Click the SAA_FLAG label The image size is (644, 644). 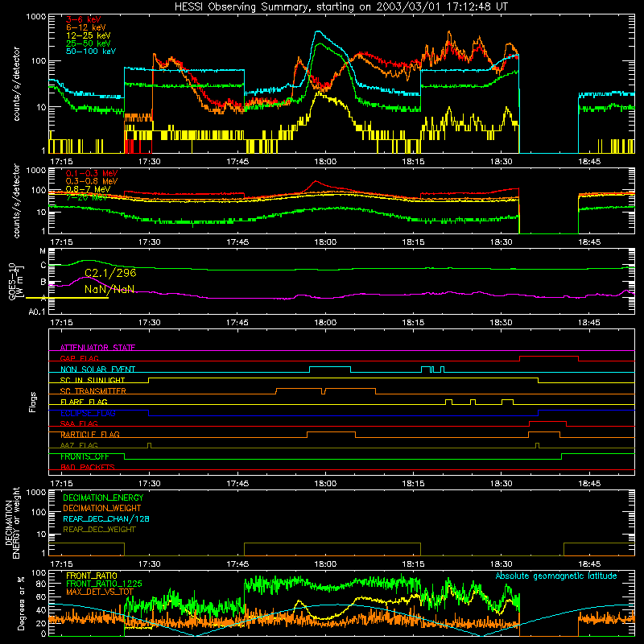tap(79, 423)
